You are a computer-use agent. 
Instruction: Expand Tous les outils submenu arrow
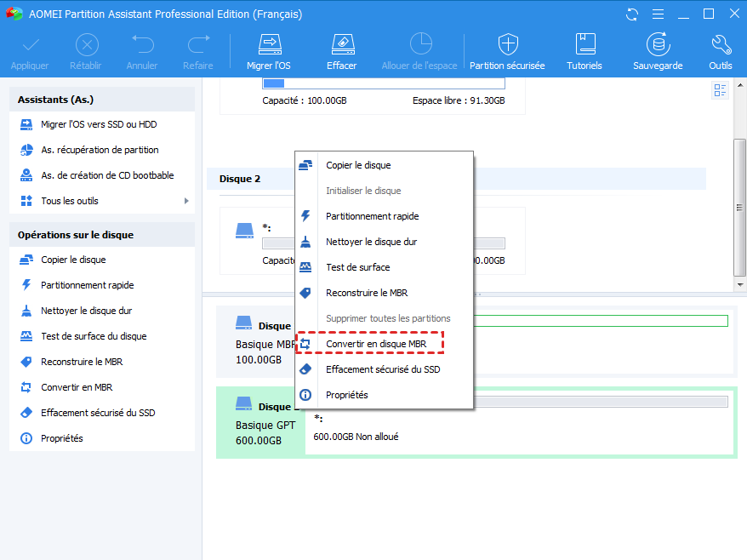click(x=186, y=201)
